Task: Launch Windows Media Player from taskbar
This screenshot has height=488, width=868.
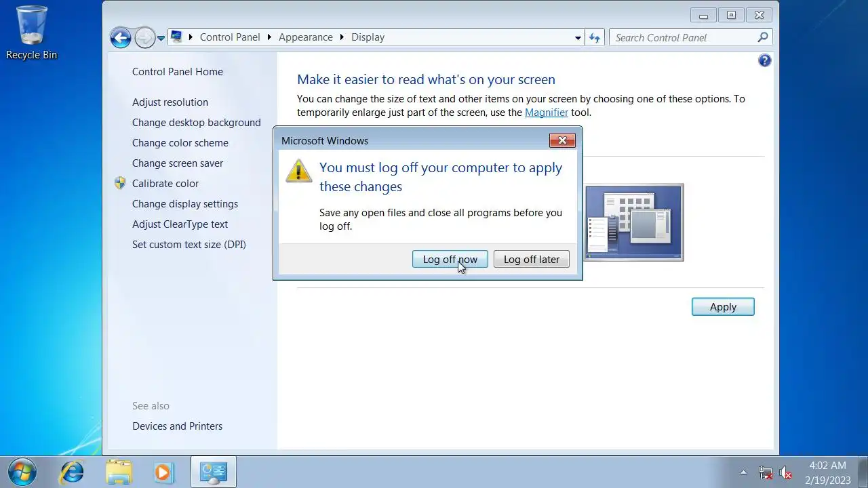Action: [163, 472]
